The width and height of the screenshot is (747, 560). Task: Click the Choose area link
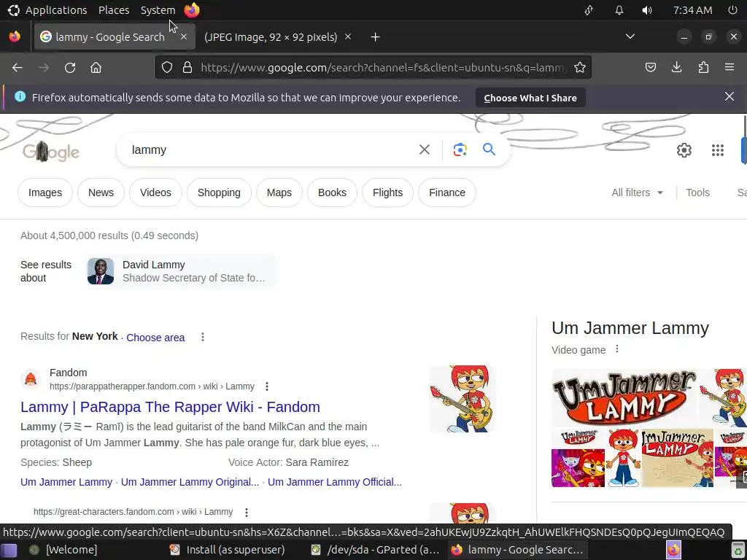click(155, 337)
